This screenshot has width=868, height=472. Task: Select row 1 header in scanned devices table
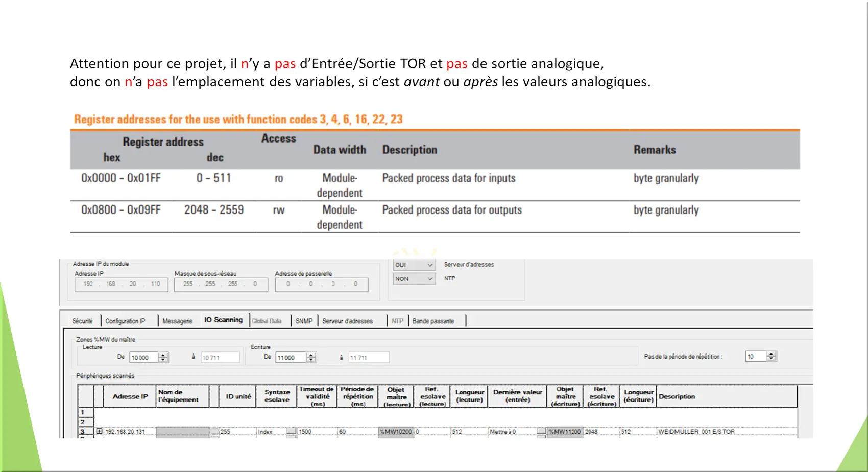(x=83, y=412)
